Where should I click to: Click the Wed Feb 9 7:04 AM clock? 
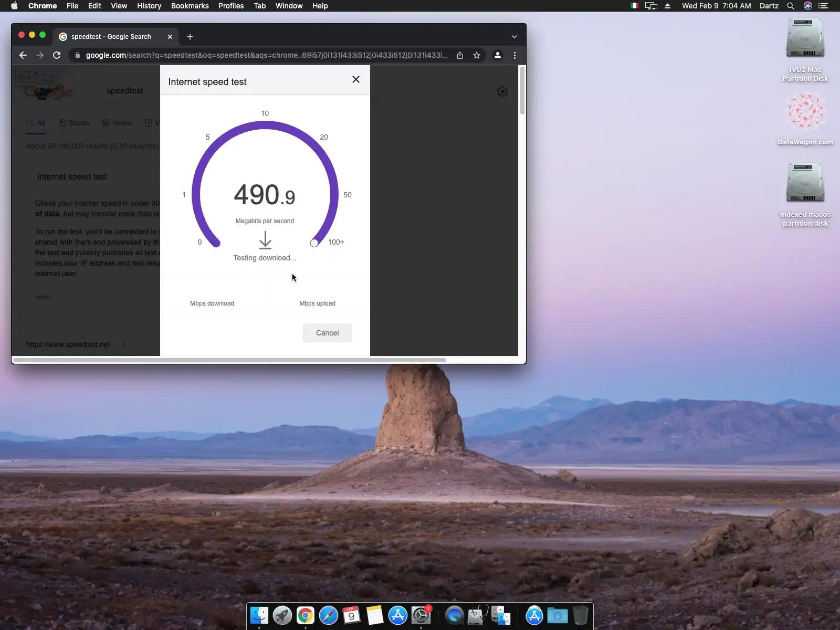(x=716, y=6)
